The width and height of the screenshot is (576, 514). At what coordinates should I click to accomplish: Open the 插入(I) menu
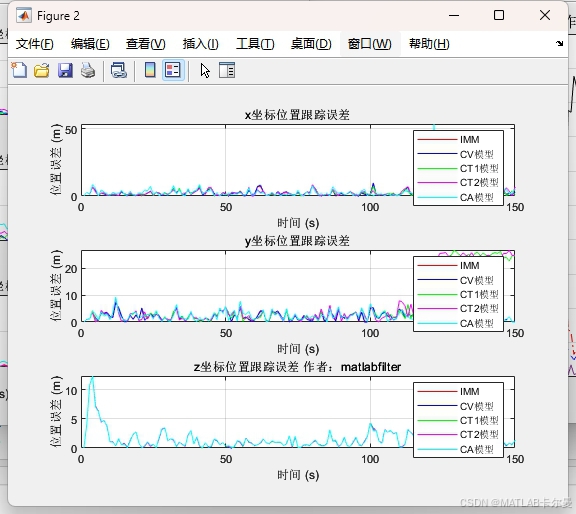point(201,44)
